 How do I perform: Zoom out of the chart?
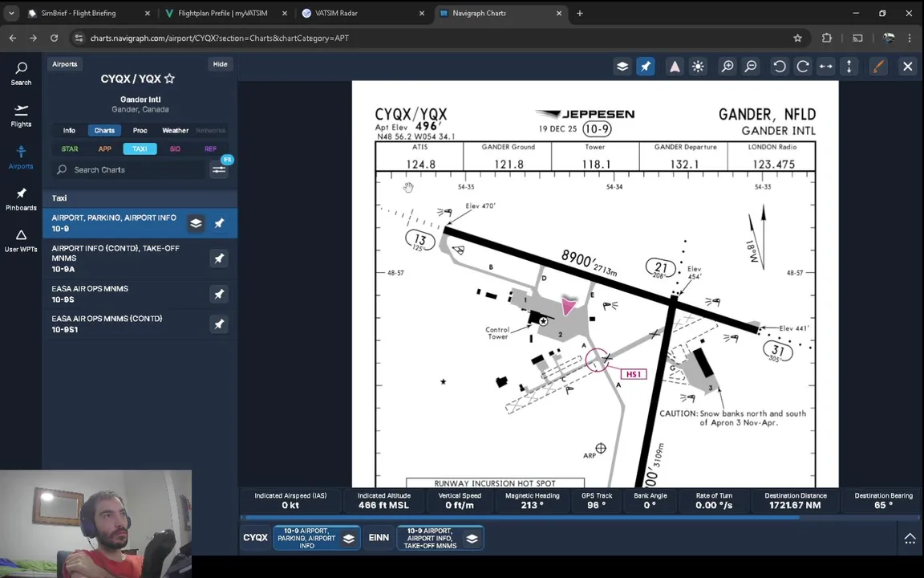click(751, 67)
